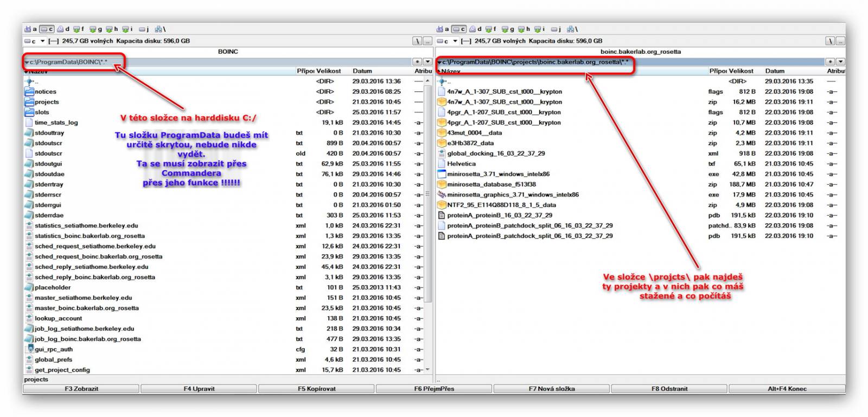Select drive c in the left panel

(47, 29)
